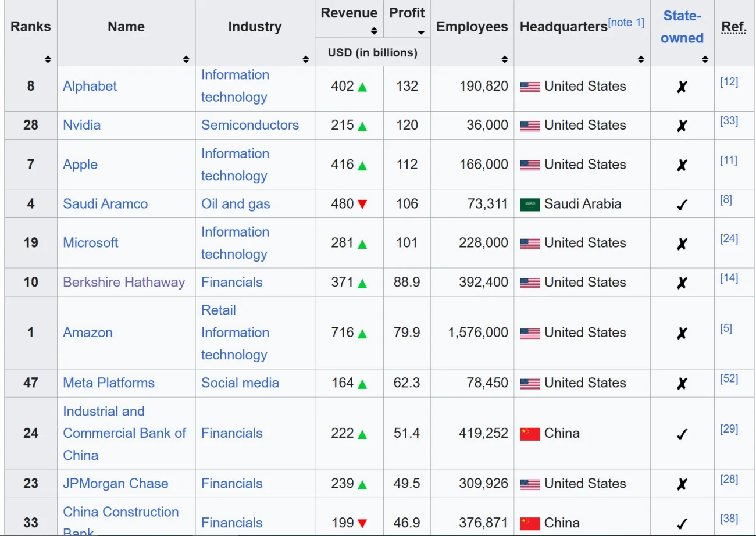Select Microsoft rank number 19

click(31, 242)
